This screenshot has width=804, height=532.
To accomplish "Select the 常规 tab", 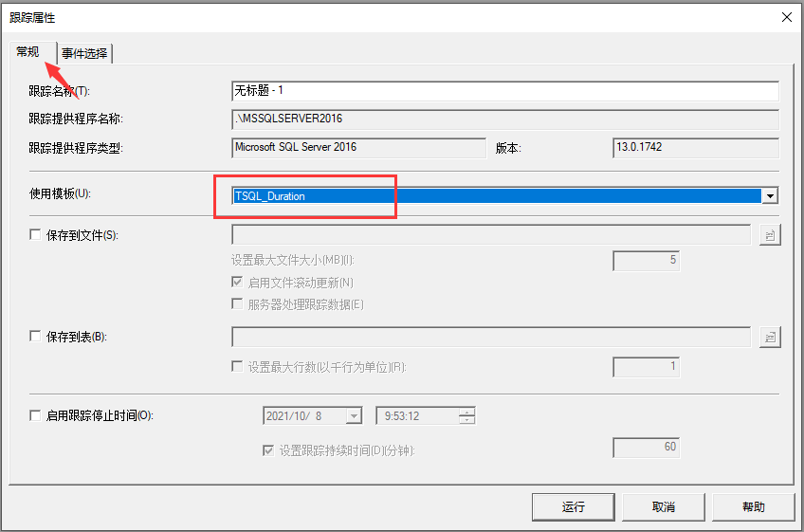I will [28, 52].
